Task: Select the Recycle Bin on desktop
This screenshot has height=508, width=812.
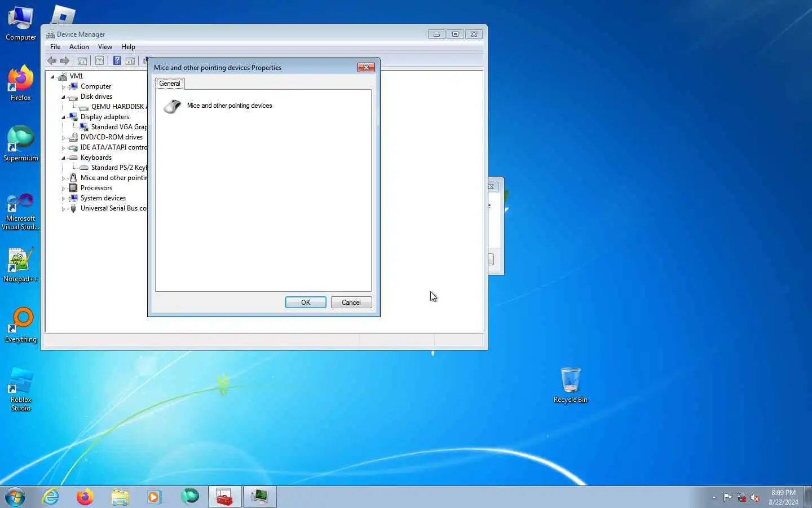Action: (570, 386)
